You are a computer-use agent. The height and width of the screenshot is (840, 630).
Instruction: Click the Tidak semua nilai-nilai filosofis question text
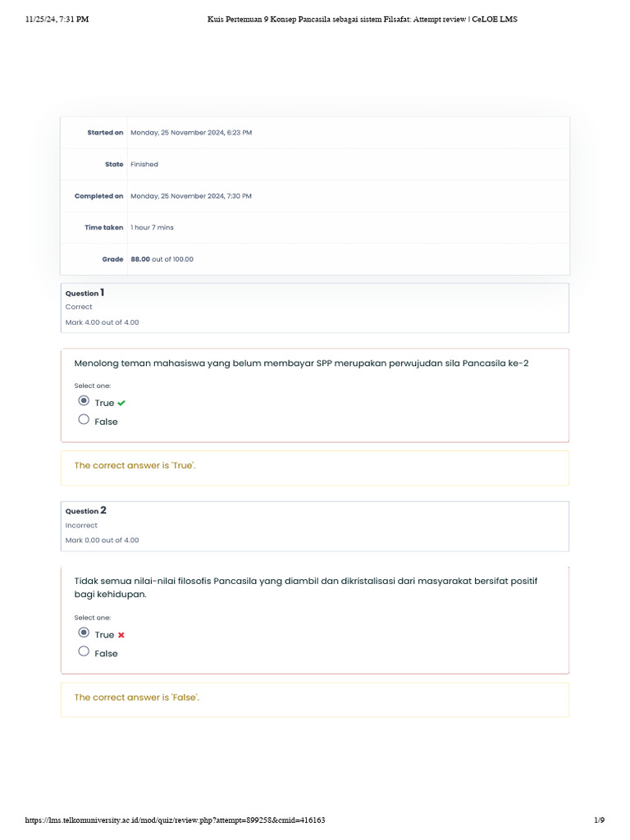(306, 587)
